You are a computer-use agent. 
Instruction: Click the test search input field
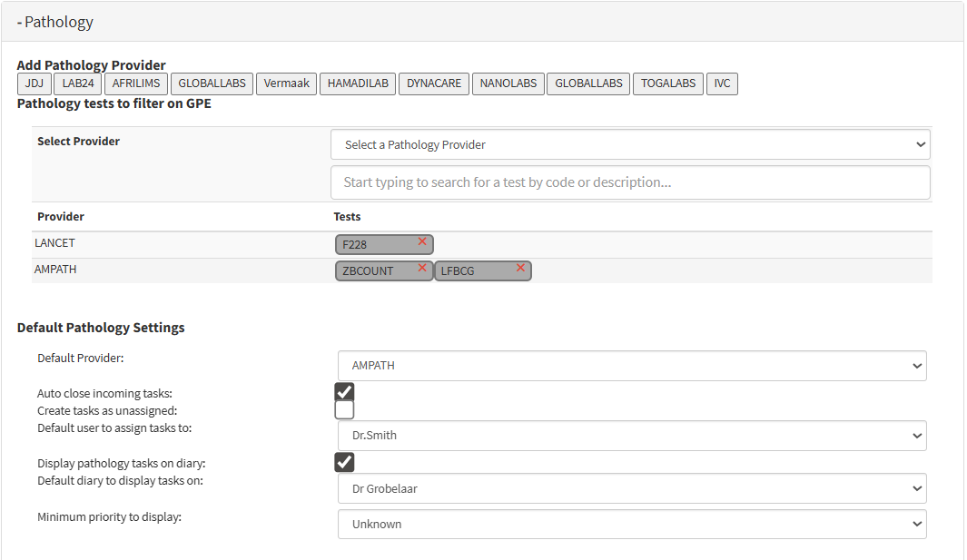(x=630, y=182)
